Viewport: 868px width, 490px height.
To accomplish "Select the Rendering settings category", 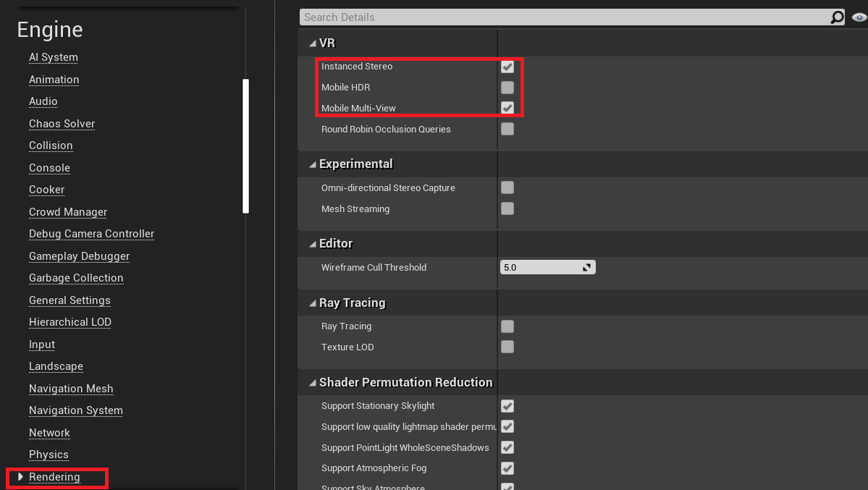I will [x=54, y=477].
